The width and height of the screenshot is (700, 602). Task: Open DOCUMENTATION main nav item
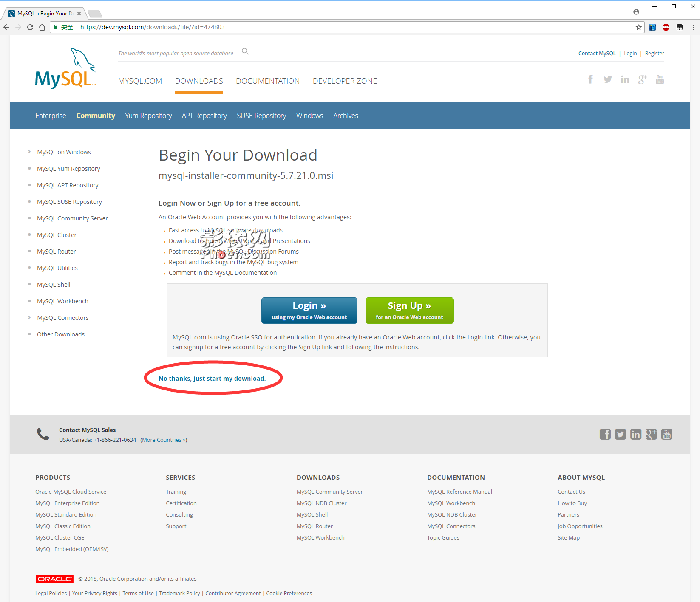click(268, 81)
